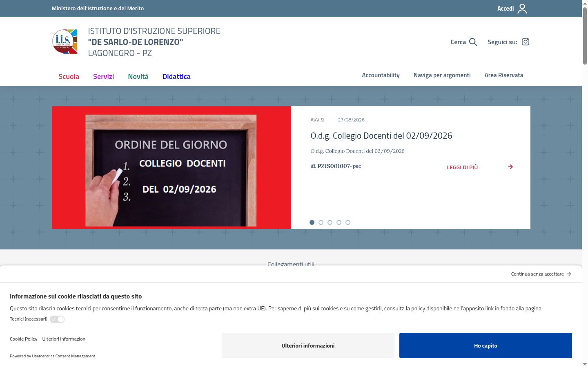588x368 pixels.
Task: Open the school's Instagram icon
Action: click(526, 42)
